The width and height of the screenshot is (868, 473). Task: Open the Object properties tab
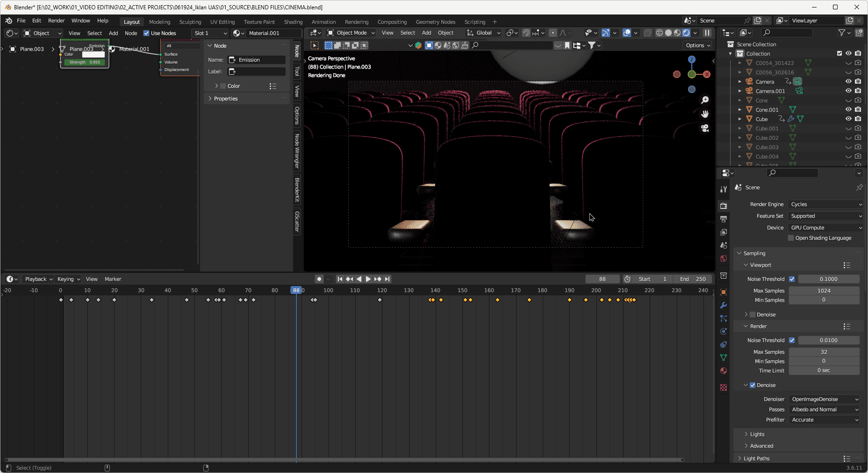pyautogui.click(x=724, y=292)
